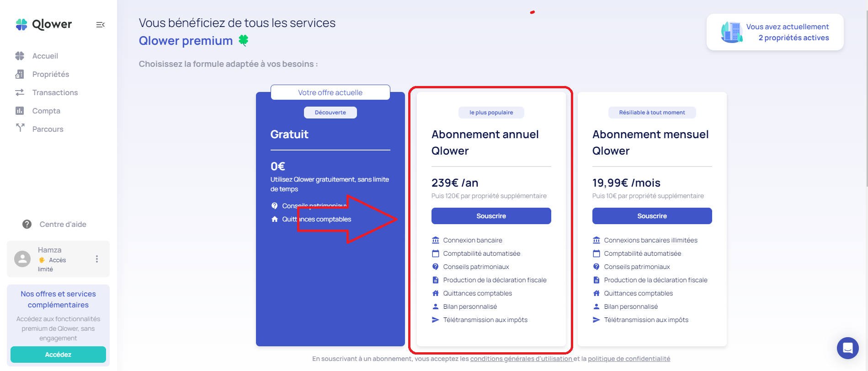Click Hamza's user avatar icon
This screenshot has width=868, height=371.
[22, 259]
